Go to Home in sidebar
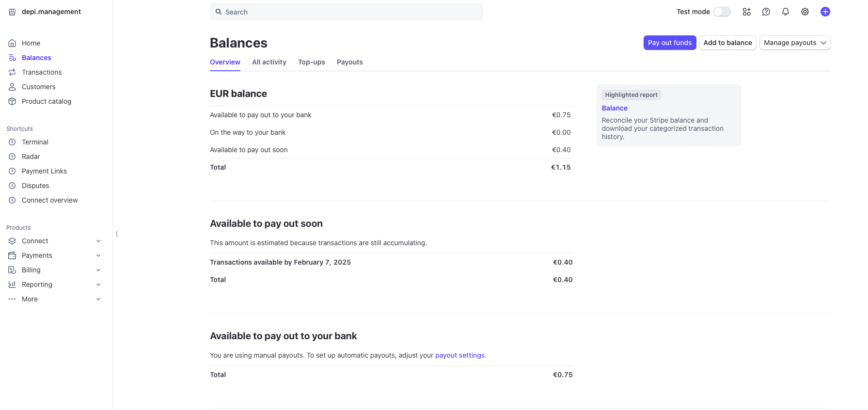Screen dimensions: 868x410 pyautogui.click(x=31, y=43)
